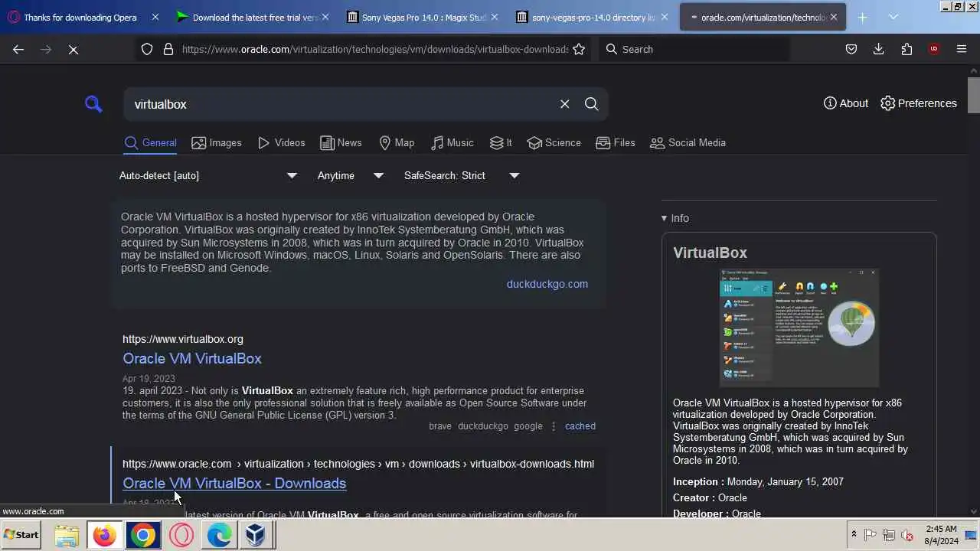This screenshot has height=551, width=980.
Task: Click the Firefox address bar URL
Action: pyautogui.click(x=375, y=49)
